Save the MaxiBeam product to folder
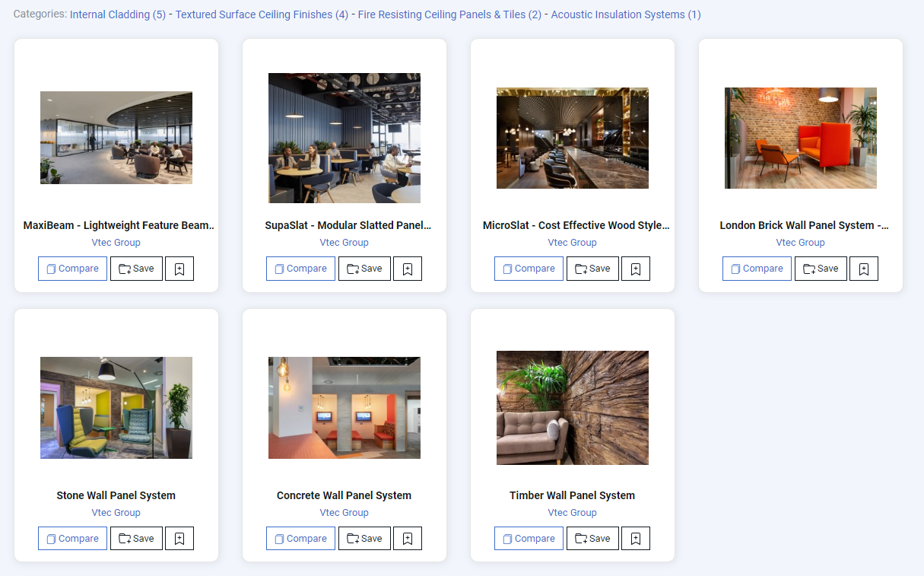924x576 pixels. tap(136, 269)
